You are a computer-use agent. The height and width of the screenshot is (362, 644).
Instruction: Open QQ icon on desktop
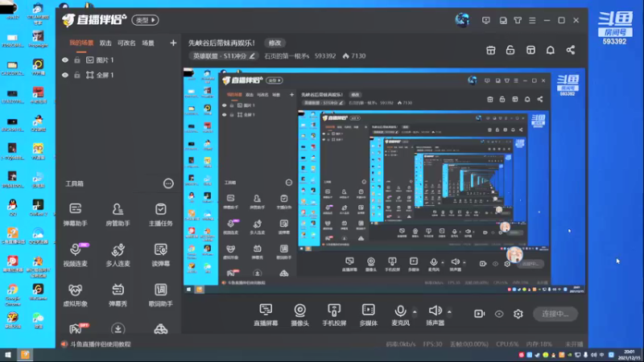tap(13, 207)
